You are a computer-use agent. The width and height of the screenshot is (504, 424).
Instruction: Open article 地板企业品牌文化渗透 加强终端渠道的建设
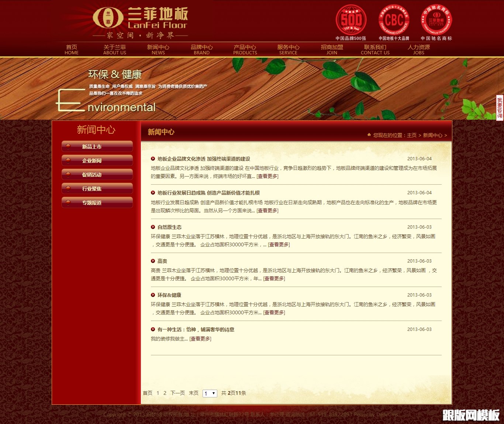click(204, 159)
